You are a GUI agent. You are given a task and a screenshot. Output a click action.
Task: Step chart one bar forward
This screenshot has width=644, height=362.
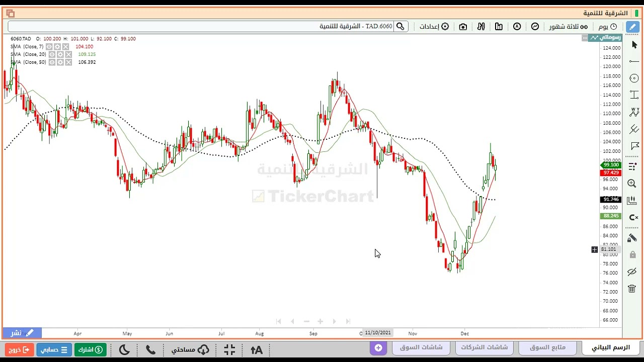coord(334,321)
